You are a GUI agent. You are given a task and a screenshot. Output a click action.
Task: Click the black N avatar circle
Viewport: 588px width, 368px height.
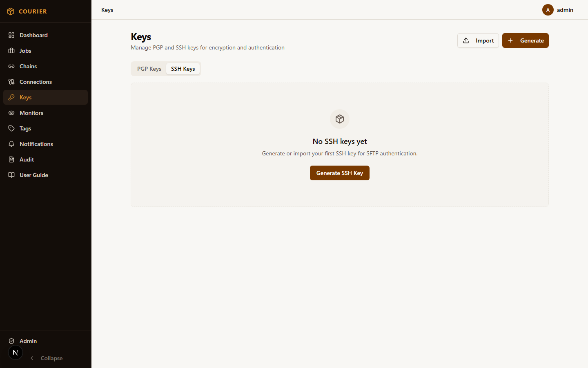[x=15, y=352]
